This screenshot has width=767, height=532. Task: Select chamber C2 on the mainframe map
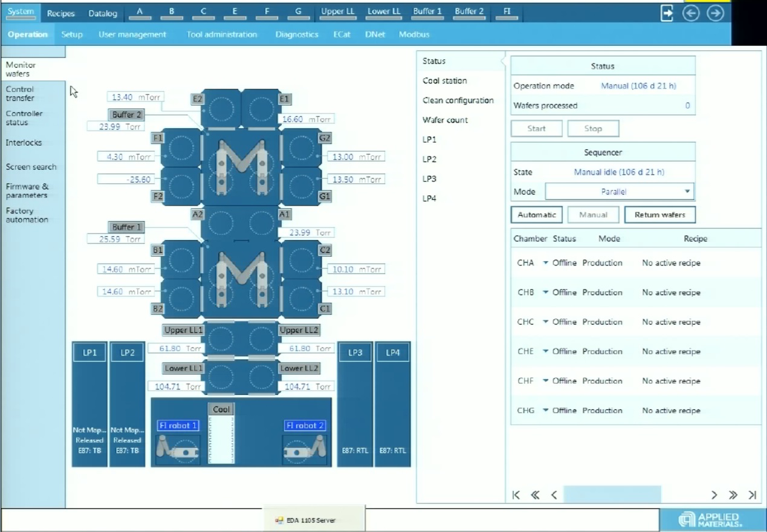pyautogui.click(x=302, y=259)
